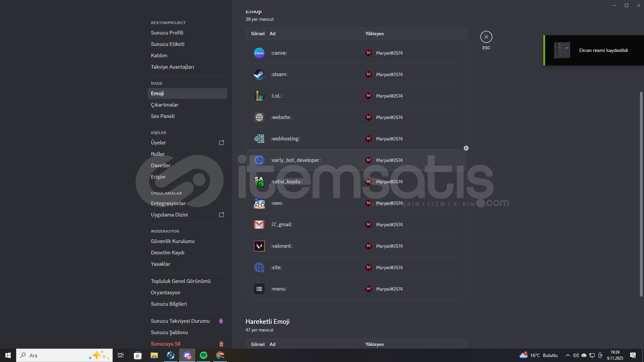Select the LoL emoji icon
The width and height of the screenshot is (644, 362).
pos(259,96)
